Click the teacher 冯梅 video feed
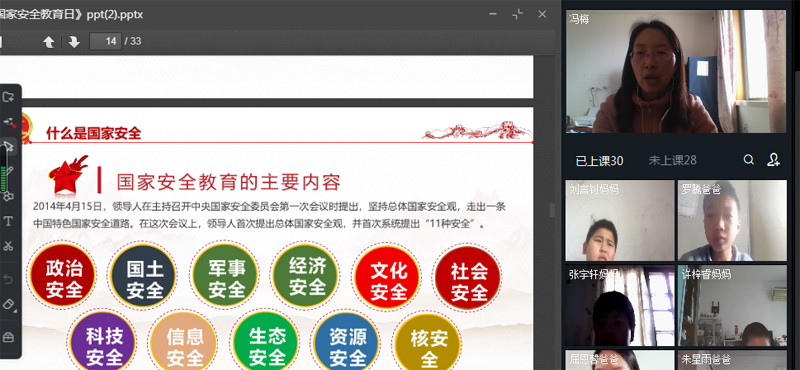 click(x=676, y=71)
